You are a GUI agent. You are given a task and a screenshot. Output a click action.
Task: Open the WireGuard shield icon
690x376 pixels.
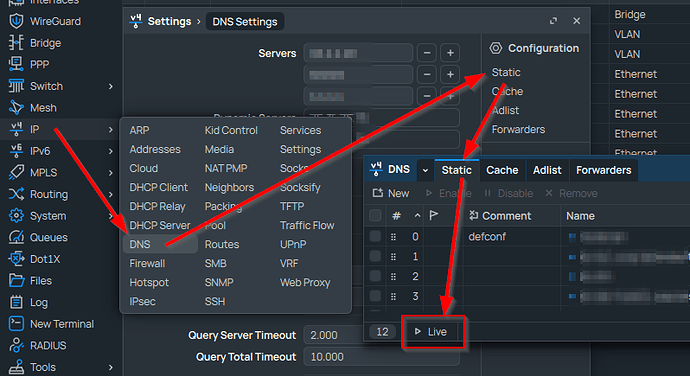16,21
